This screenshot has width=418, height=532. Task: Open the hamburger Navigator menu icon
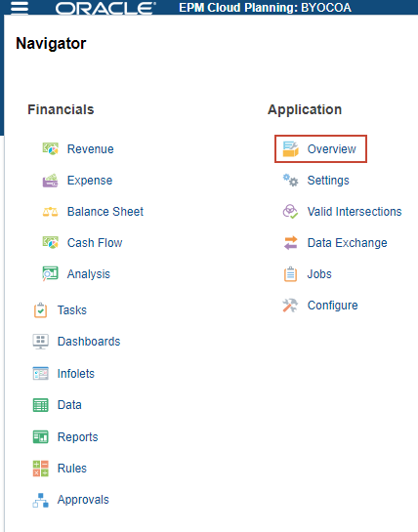pos(20,8)
